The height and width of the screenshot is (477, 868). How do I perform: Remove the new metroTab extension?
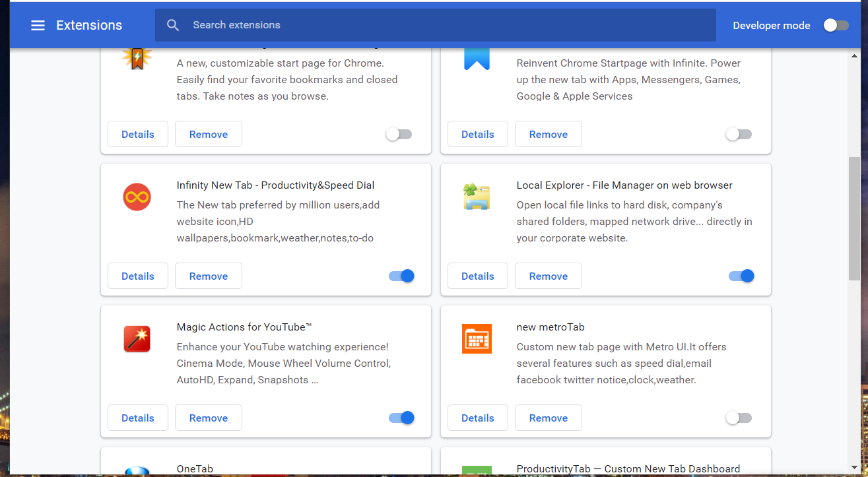549,418
